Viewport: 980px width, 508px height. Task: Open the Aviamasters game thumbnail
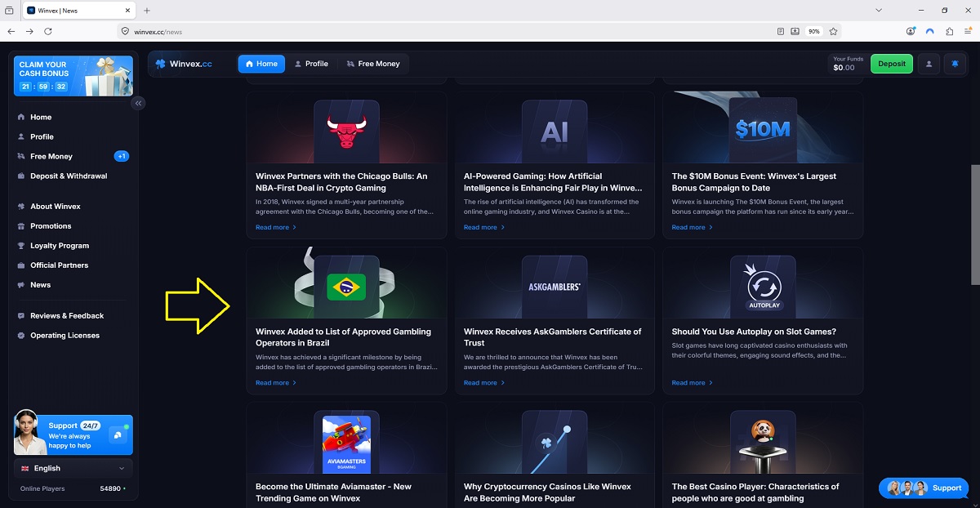[346, 441]
